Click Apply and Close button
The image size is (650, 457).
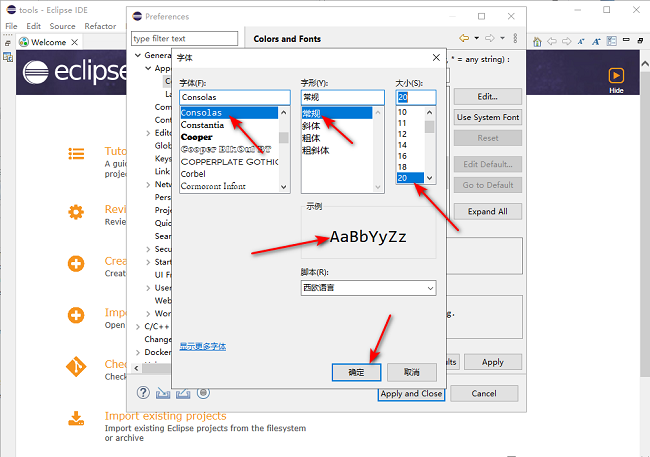[x=411, y=394]
